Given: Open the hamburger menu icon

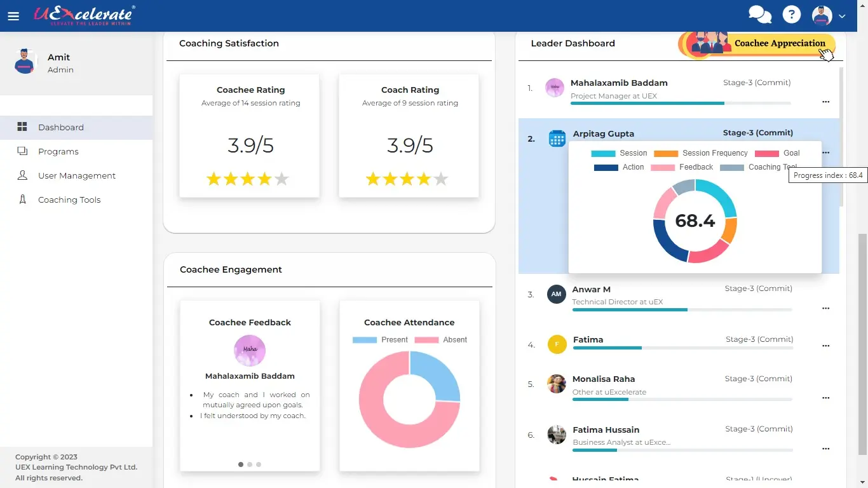Looking at the screenshot, I should (13, 17).
